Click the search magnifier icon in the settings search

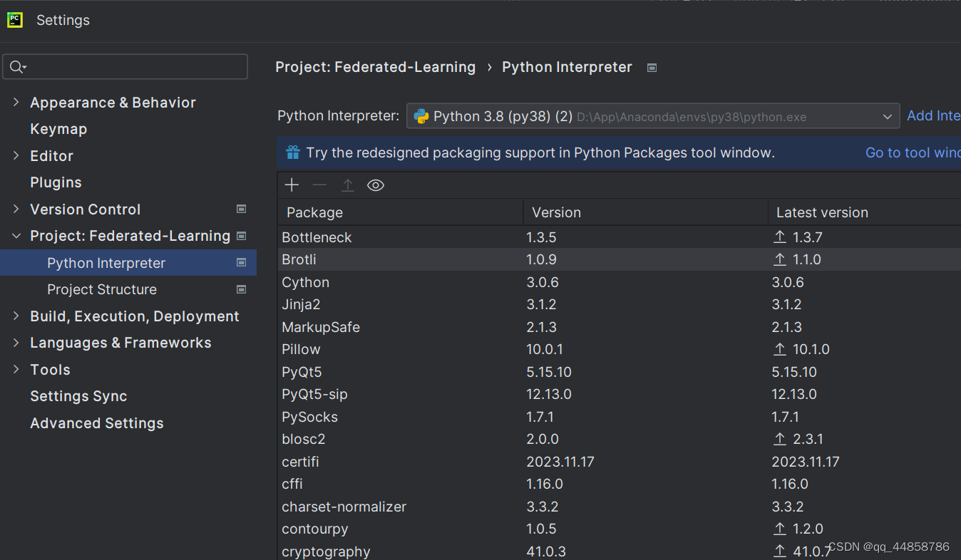tap(17, 67)
